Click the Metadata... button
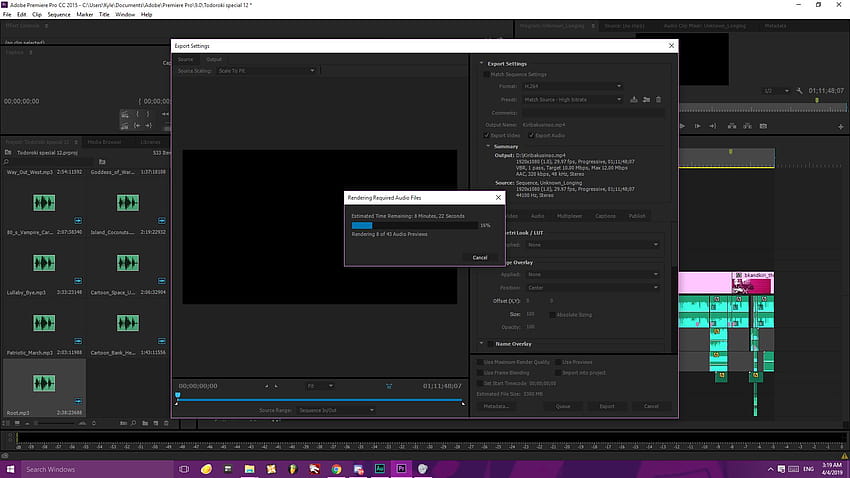Viewport: 850px width, 478px height. 496,406
